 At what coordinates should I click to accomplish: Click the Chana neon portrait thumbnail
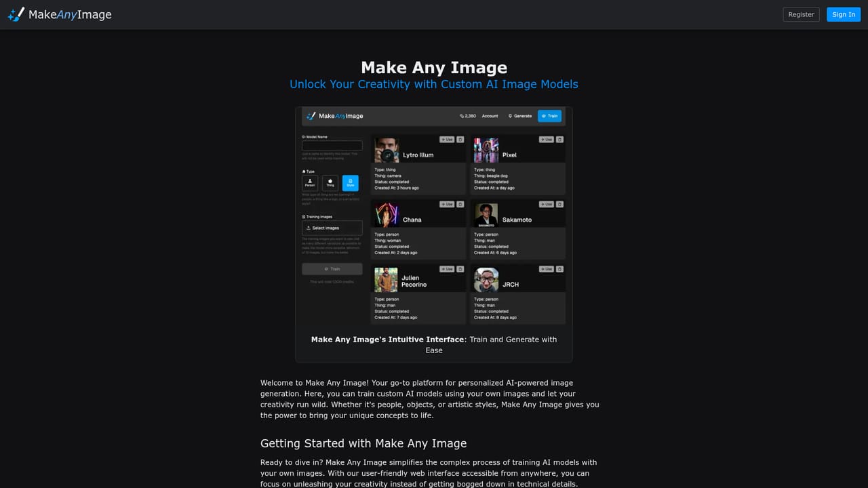click(x=387, y=215)
